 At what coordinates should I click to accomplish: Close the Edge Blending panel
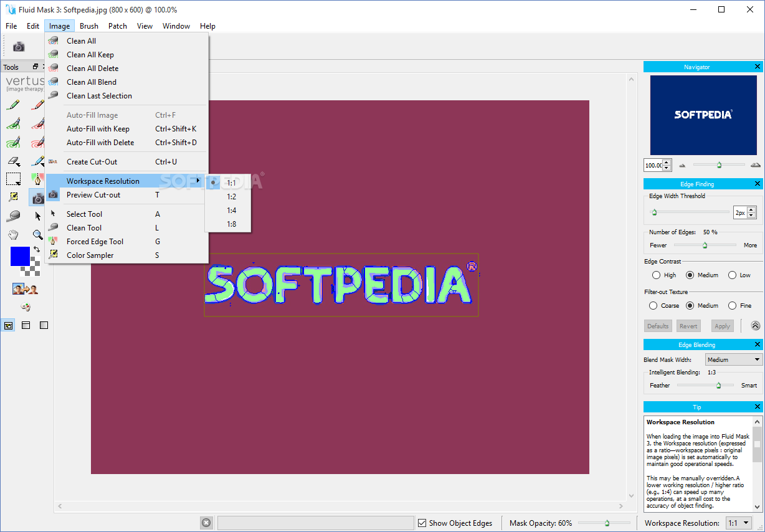[x=758, y=344]
